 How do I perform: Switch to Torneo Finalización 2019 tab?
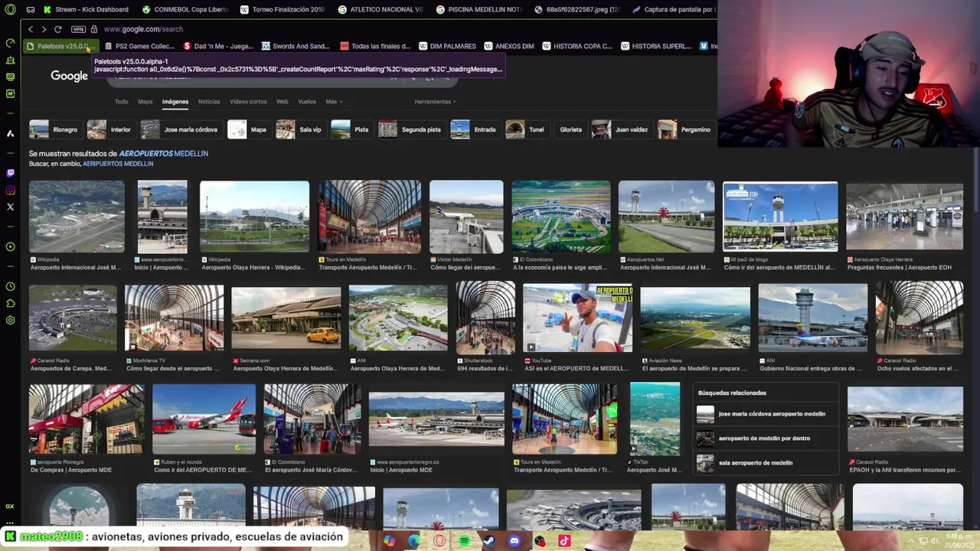point(283,10)
